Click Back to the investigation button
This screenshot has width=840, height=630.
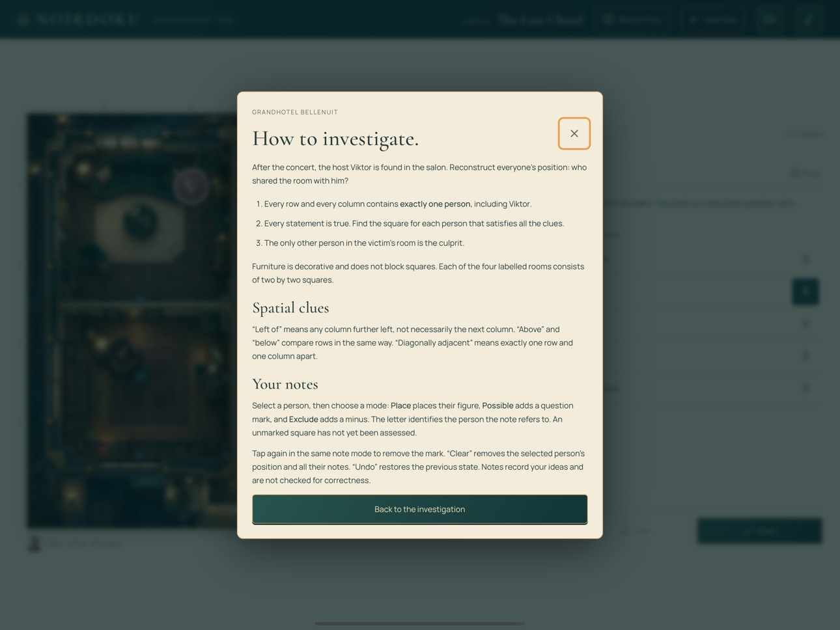419,509
